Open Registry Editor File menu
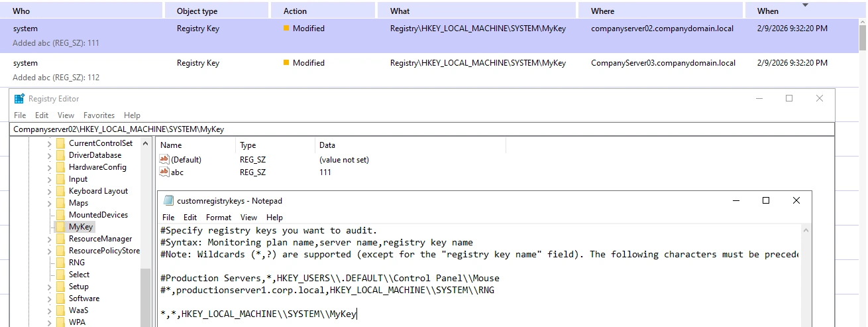This screenshot has width=868, height=327. 20,115
